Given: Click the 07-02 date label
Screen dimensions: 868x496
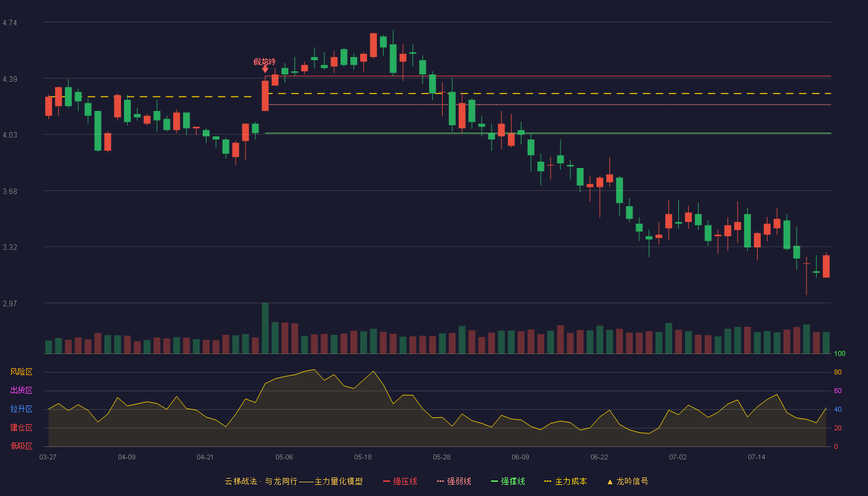Looking at the screenshot, I should (x=678, y=457).
